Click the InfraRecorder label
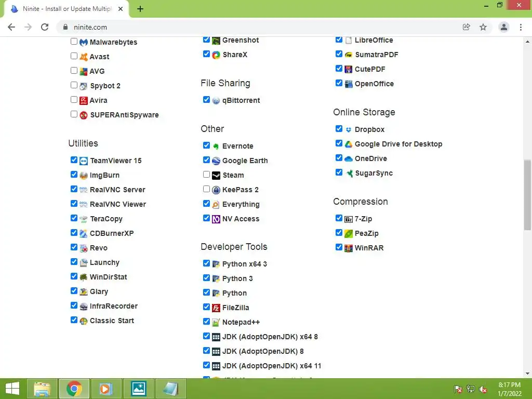Screen dimensions: 532x399 tap(114, 306)
